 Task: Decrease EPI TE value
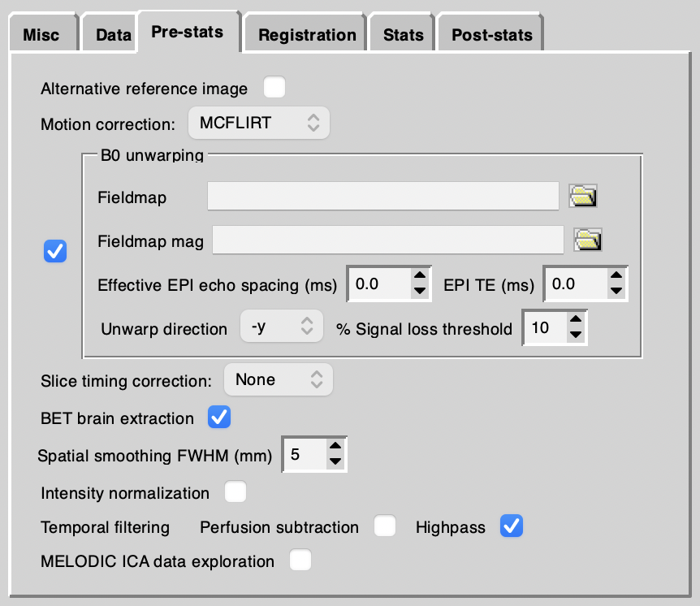coord(616,291)
